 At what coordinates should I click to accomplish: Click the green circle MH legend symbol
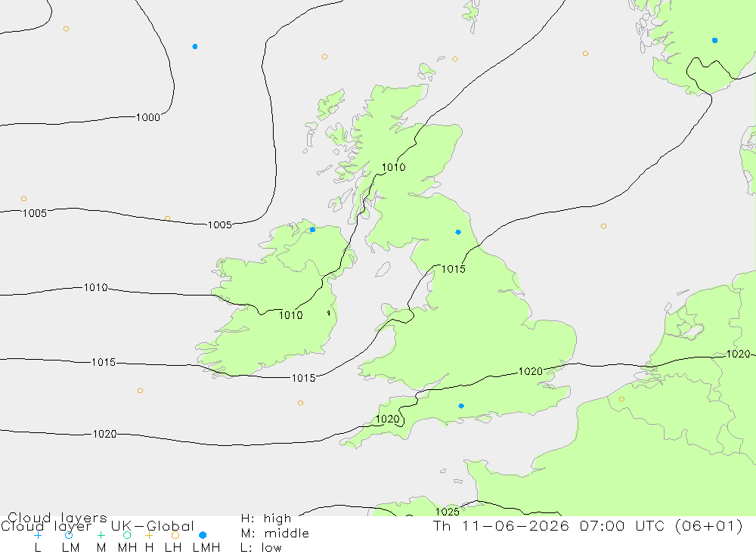127,535
